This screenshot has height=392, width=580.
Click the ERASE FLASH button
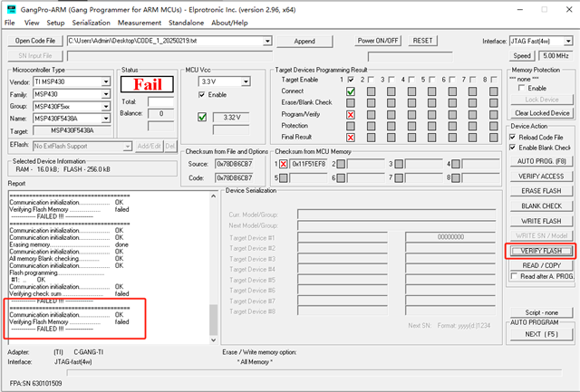point(542,191)
